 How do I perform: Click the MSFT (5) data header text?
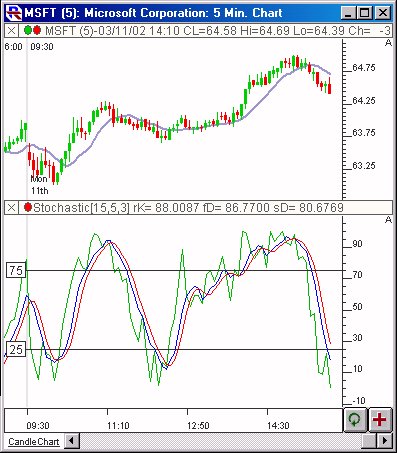click(x=217, y=31)
